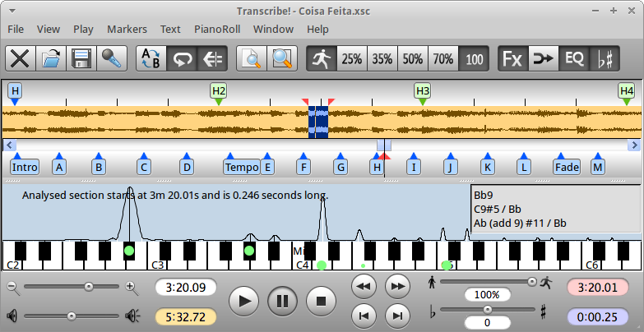The width and height of the screenshot is (644, 332).
Task: Open the PianoRoll menu
Action: tap(217, 29)
